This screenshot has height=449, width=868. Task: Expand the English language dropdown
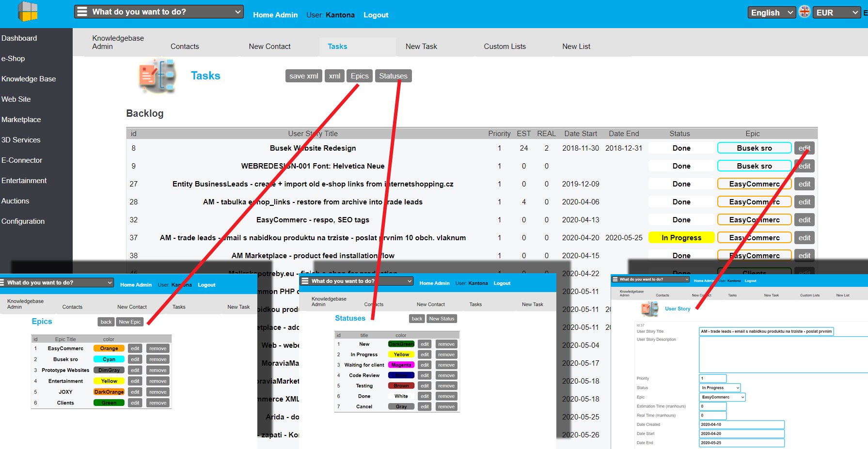coord(772,13)
